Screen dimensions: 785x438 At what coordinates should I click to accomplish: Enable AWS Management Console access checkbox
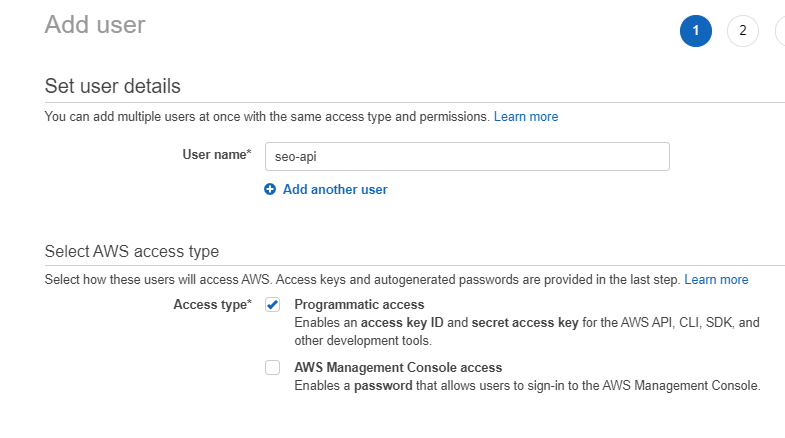(272, 368)
